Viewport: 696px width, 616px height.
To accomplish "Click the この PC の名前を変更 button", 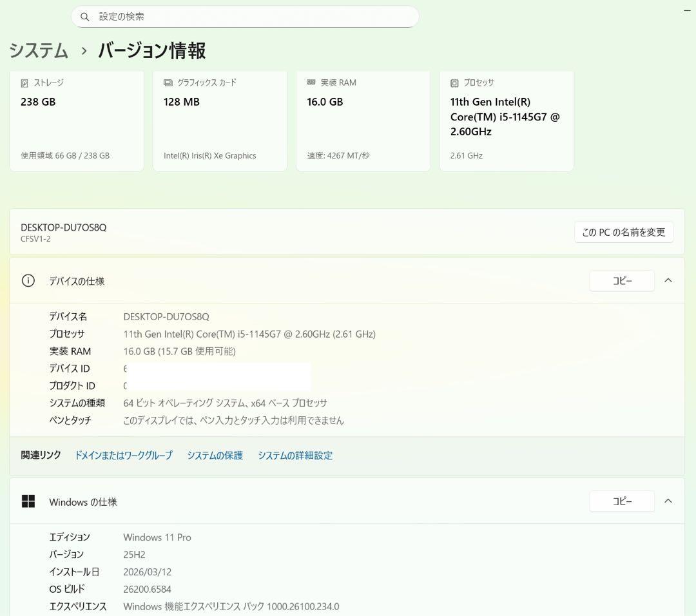I will coord(623,232).
